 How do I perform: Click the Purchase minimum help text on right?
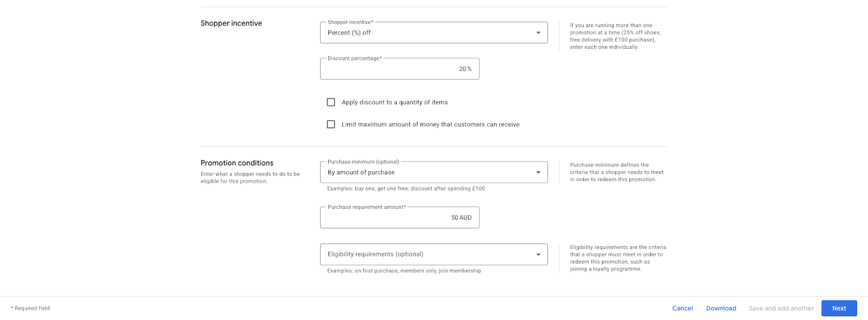pos(616,172)
